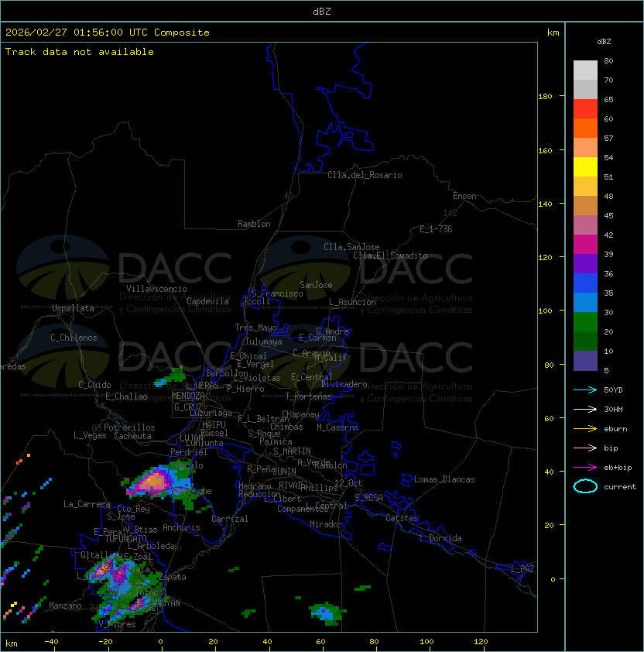644x652 pixels.
Task: Click the E_1-736 map label
Action: tap(436, 229)
